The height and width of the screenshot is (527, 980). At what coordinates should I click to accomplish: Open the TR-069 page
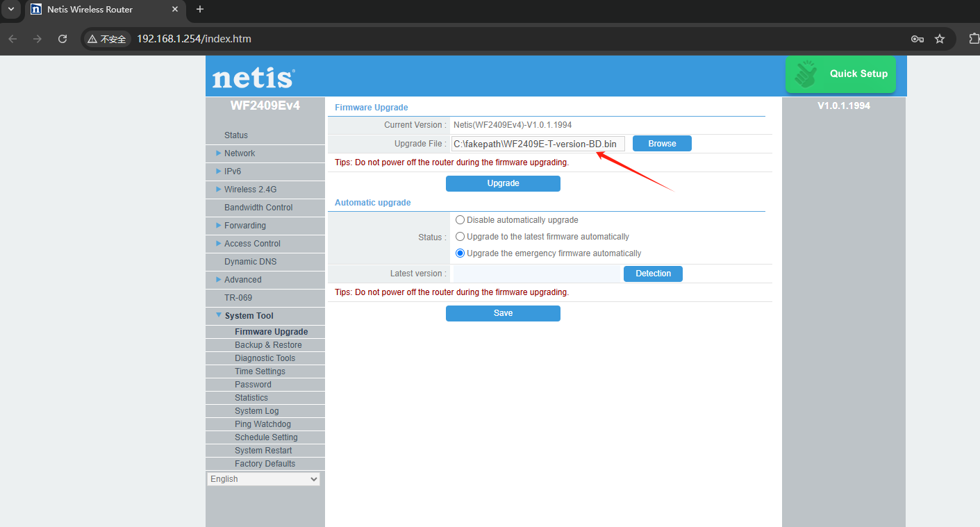click(x=238, y=298)
